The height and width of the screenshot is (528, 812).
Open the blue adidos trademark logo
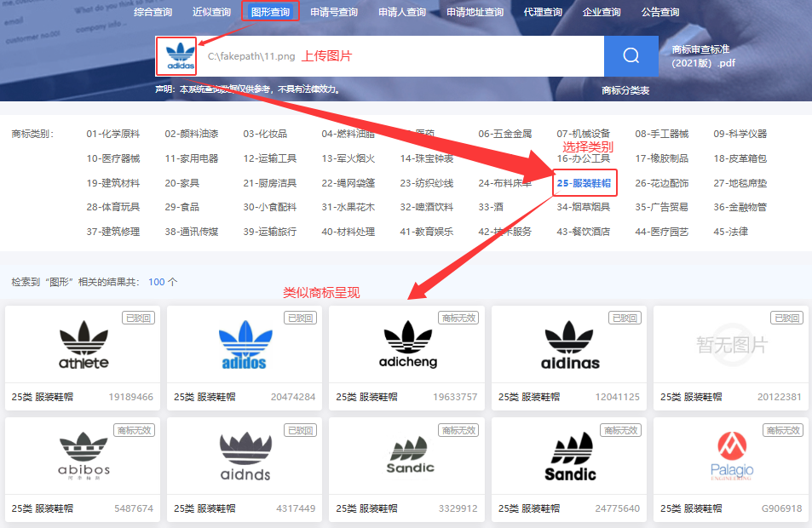[x=245, y=345]
